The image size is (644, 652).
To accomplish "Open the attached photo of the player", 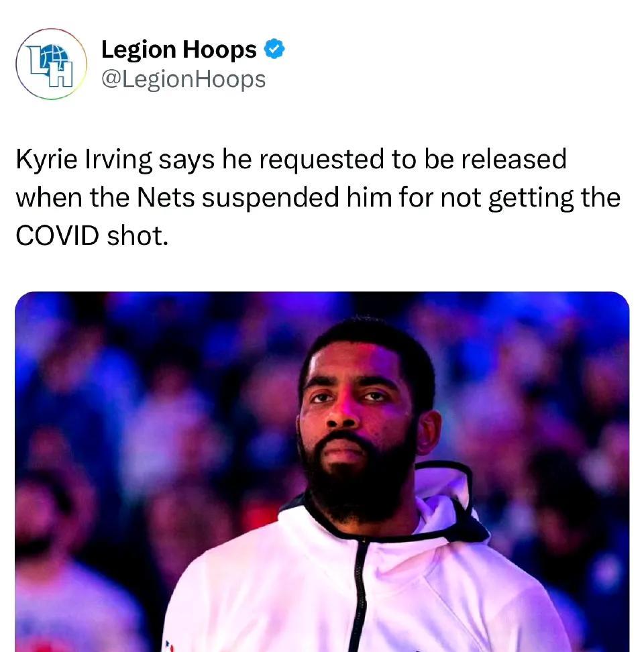I will pos(322,472).
